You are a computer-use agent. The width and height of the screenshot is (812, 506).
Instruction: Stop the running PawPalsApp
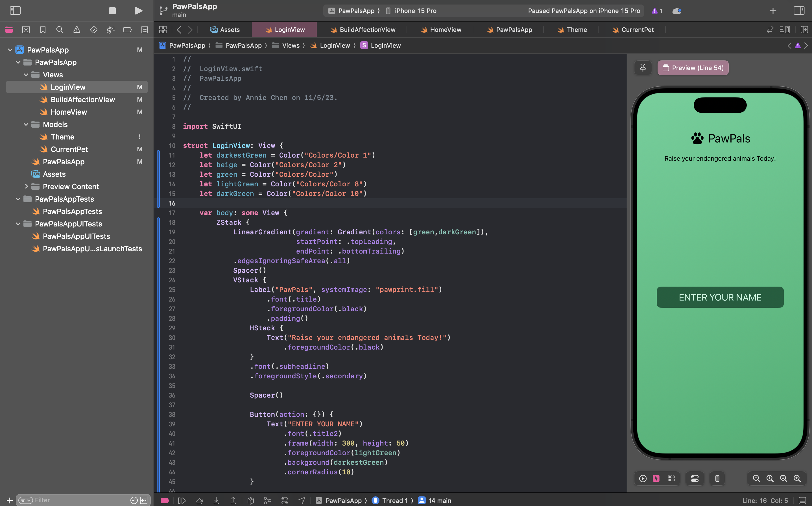[x=112, y=11]
